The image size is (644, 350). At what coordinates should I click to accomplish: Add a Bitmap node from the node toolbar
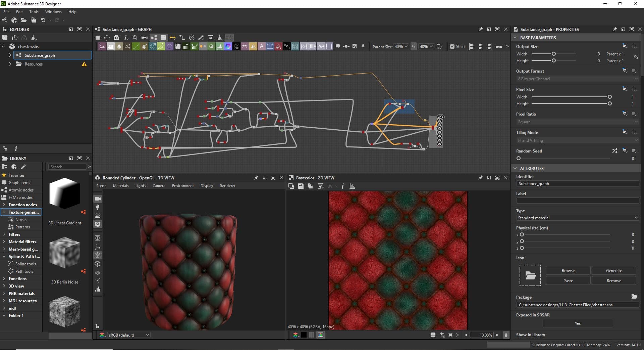(x=102, y=46)
